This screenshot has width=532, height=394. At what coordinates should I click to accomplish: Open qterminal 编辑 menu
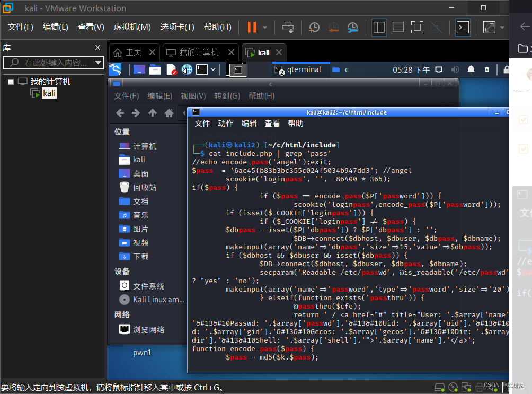tap(249, 124)
